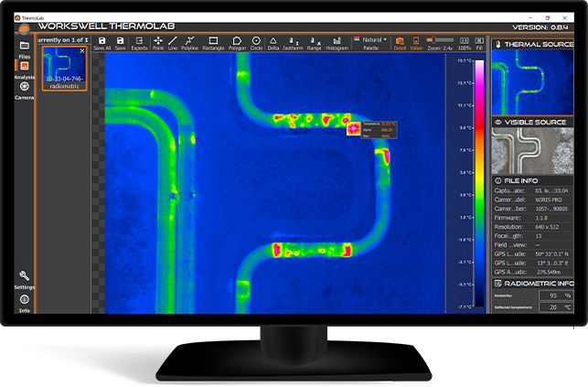This screenshot has height=387, width=588.
Task: Click the Radiometric Info header icon
Action: click(x=498, y=284)
